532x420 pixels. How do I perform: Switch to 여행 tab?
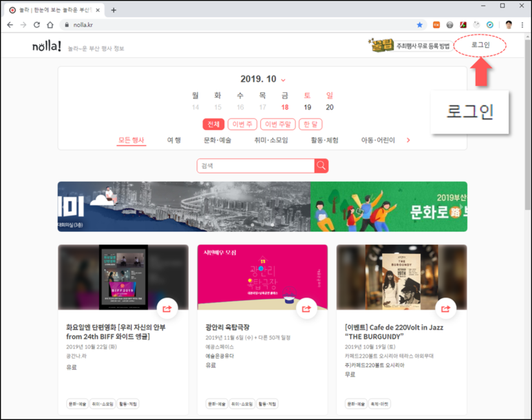(173, 140)
